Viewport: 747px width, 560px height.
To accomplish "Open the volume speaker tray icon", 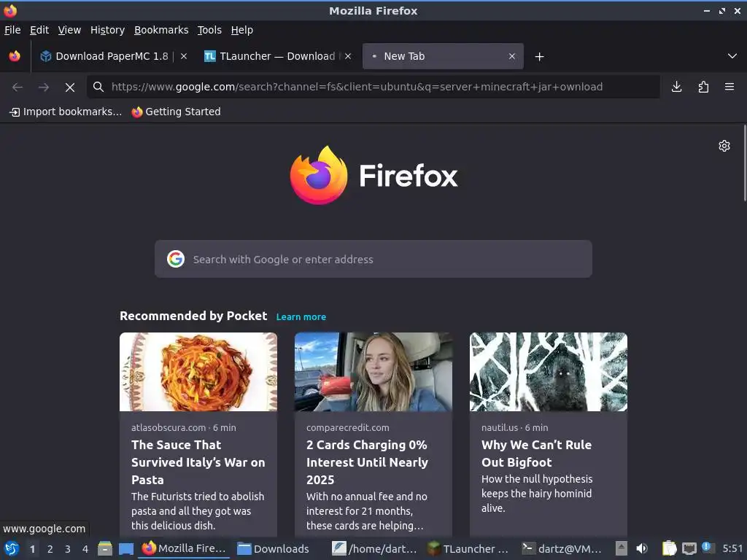I will [642, 548].
